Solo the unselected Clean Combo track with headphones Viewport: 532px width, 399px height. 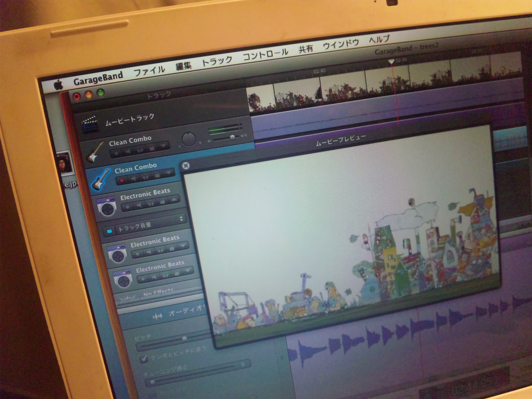point(140,149)
